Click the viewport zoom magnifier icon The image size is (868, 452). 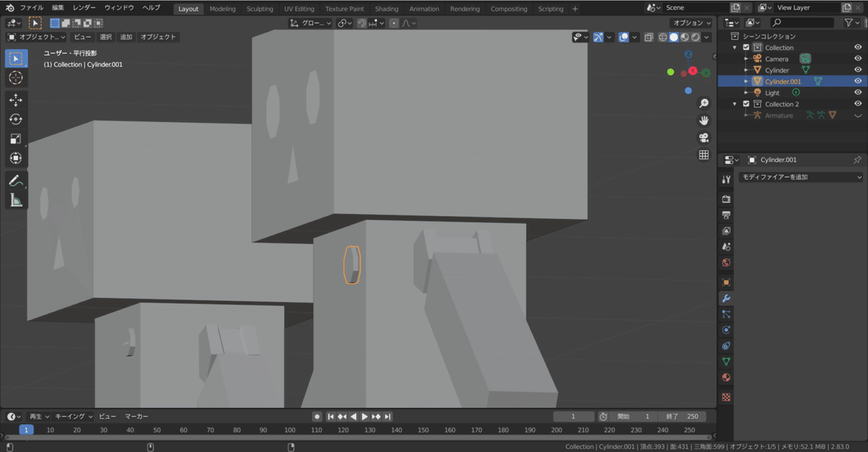(704, 103)
